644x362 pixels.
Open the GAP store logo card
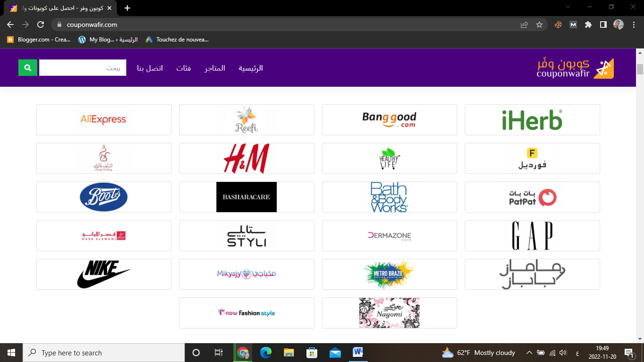tap(532, 236)
